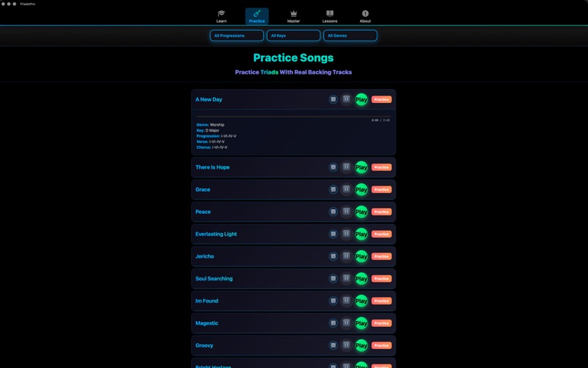Click the pause icon for A New Day

pos(346,99)
